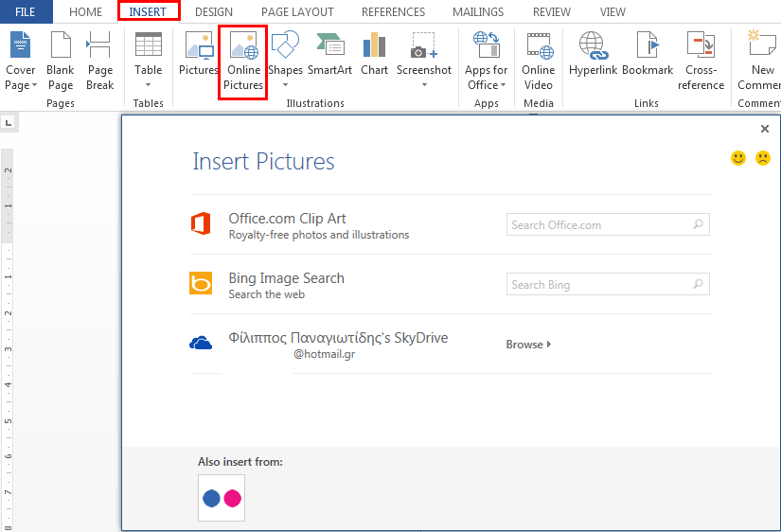This screenshot has width=781, height=532.
Task: Insert an Online Video
Action: point(539,61)
